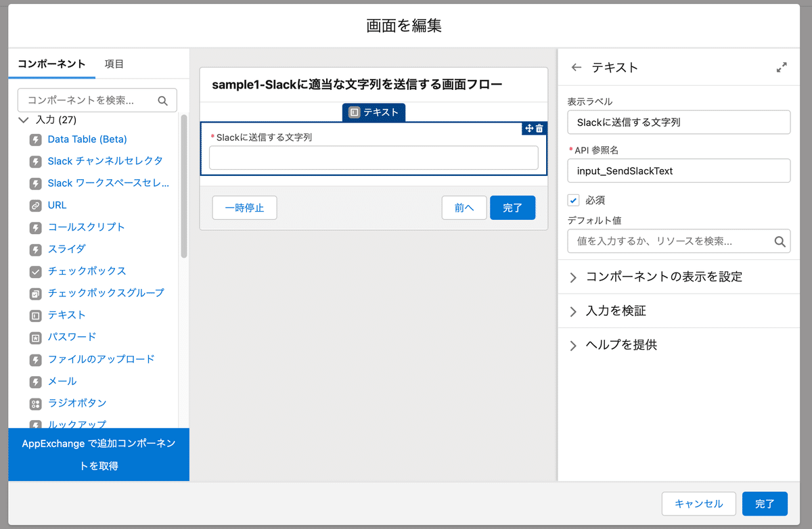Toggle the 必須 checkbox
Image resolution: width=812 pixels, height=529 pixels.
point(574,200)
